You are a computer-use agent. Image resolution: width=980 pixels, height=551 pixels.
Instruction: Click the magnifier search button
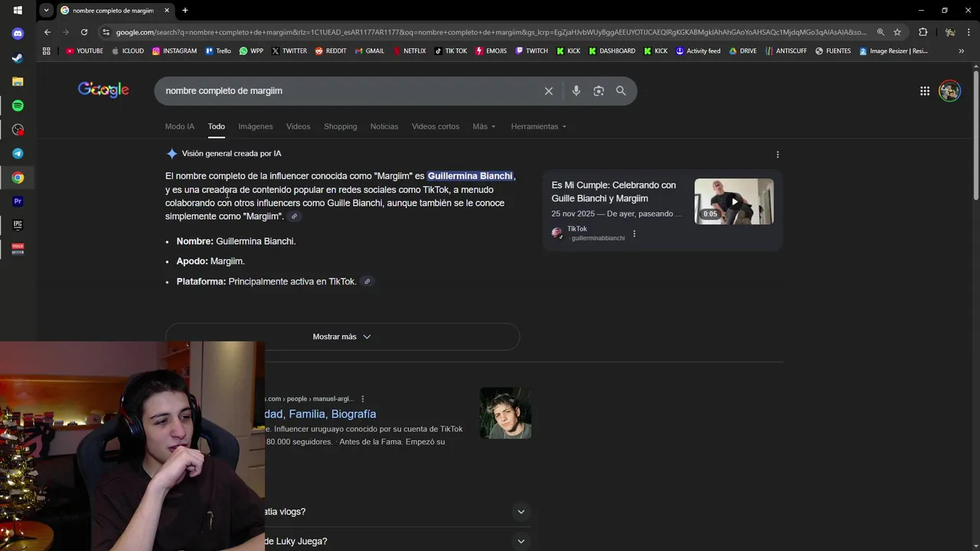coord(621,91)
